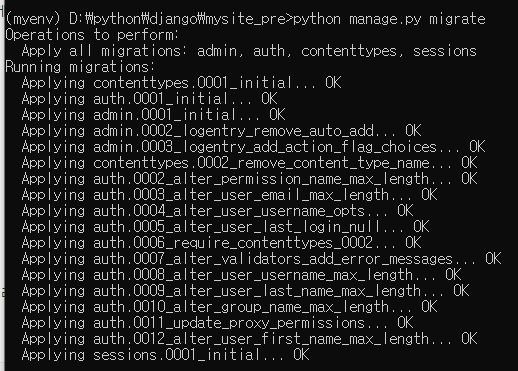Click the admin.0002_logentry_remove_auto_add line
This screenshot has height=371, width=518.
coord(221,131)
